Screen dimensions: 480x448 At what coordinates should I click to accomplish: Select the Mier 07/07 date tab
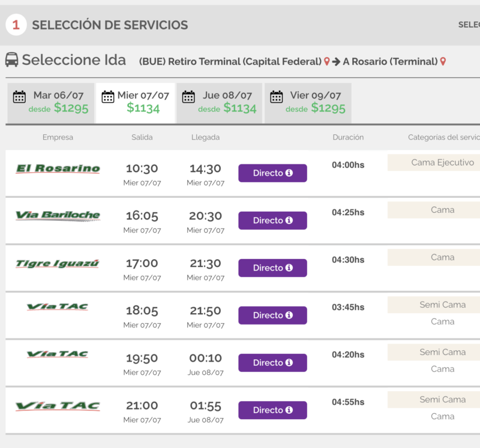pos(136,103)
